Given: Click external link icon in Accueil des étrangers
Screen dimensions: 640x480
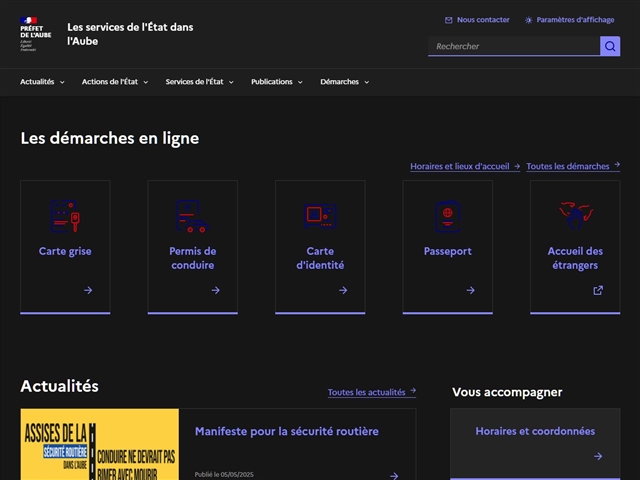Looking at the screenshot, I should 598,290.
